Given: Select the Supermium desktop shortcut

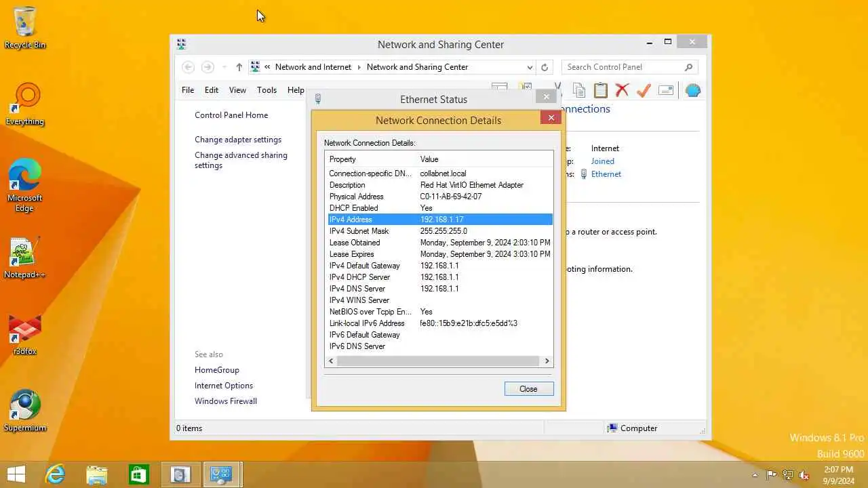Looking at the screenshot, I should pos(25,411).
